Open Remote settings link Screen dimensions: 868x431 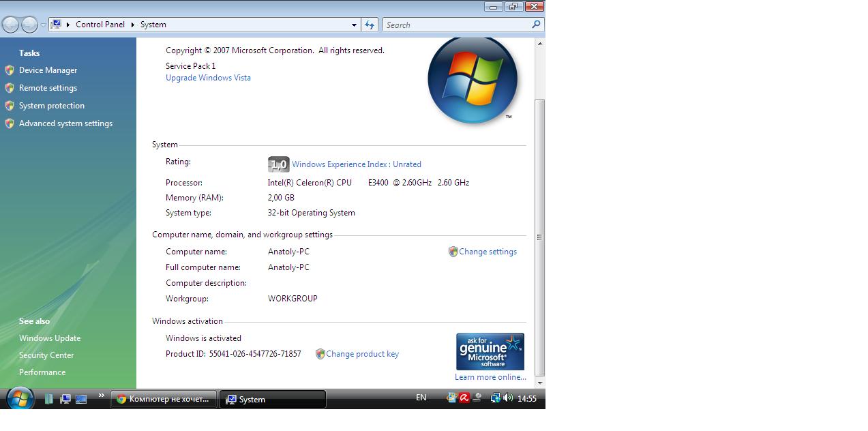(48, 88)
